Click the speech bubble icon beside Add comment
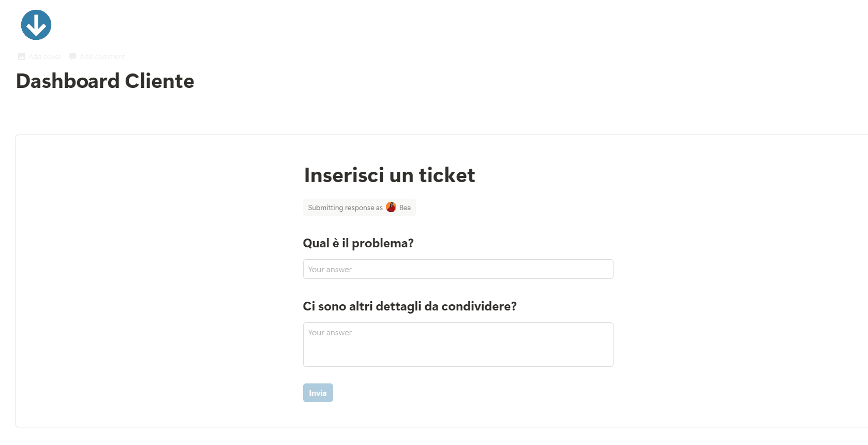Image resolution: width=868 pixels, height=445 pixels. 72,56
